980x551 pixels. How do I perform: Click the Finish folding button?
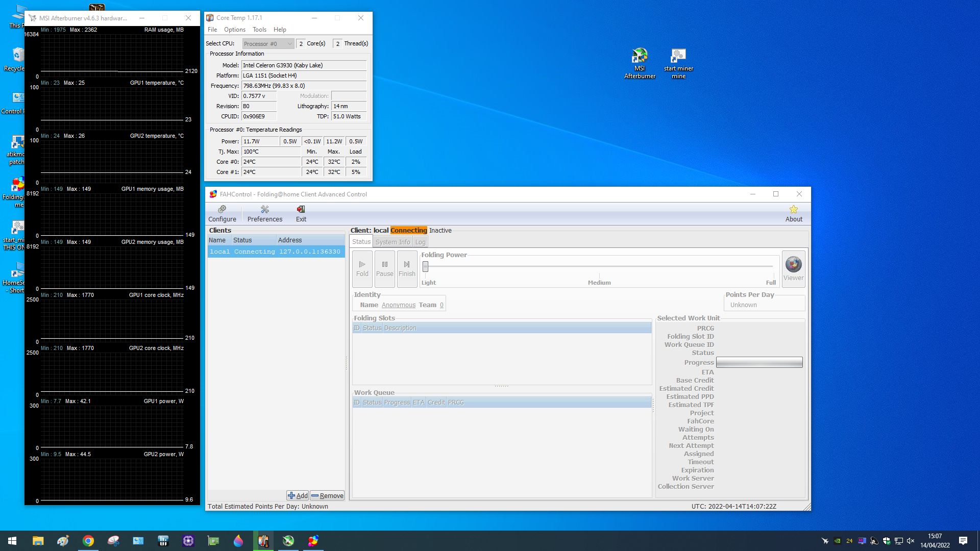point(407,269)
